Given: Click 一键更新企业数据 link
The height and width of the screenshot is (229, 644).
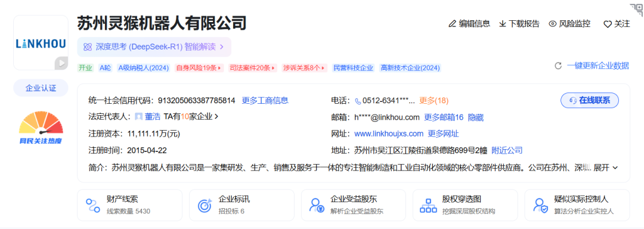Looking at the screenshot, I should tap(598, 66).
